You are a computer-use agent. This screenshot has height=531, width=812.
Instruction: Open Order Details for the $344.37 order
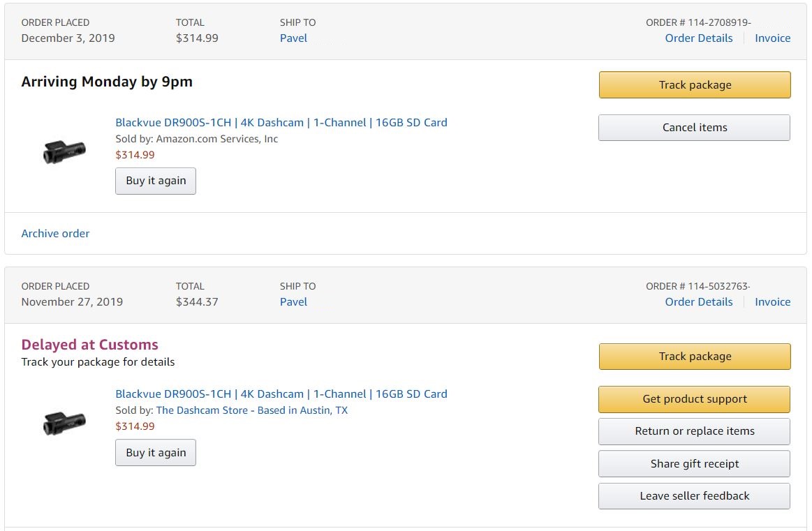point(698,302)
